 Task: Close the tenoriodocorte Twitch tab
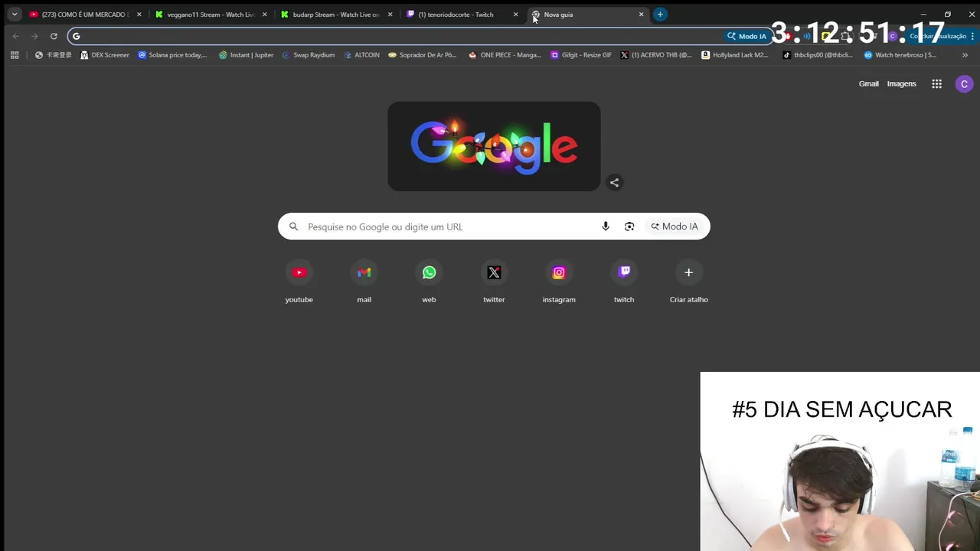(x=516, y=15)
